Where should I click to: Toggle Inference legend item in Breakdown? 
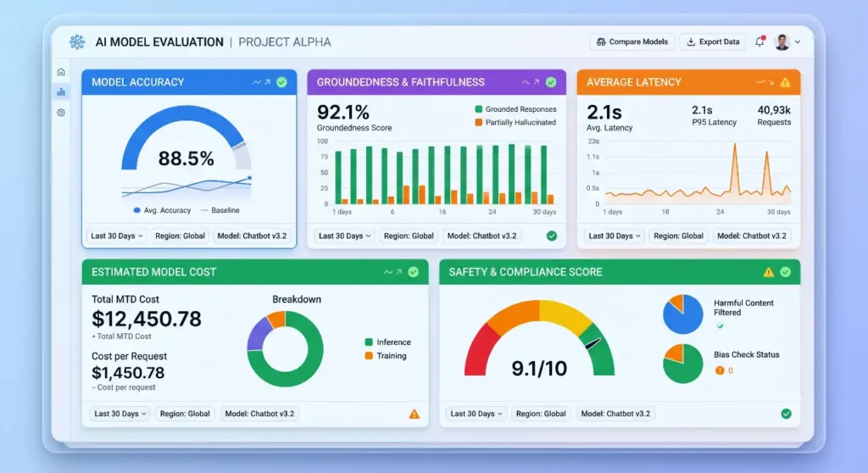point(387,342)
